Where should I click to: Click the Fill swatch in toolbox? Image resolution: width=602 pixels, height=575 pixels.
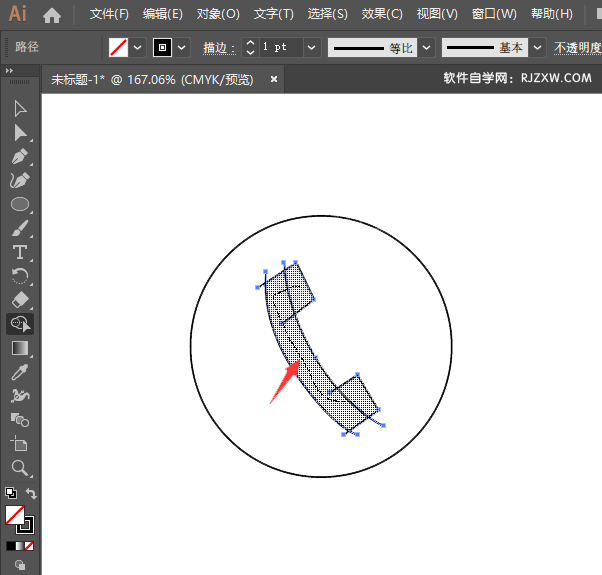point(15,515)
